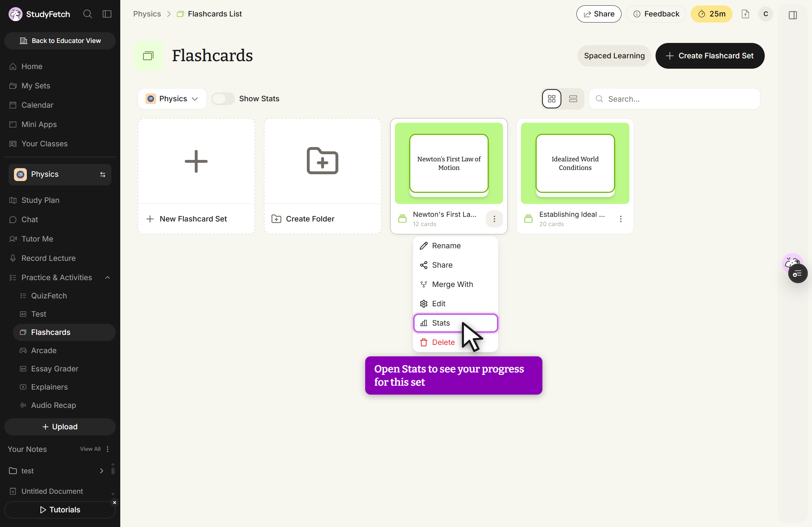The image size is (812, 527).
Task: Switch class using Physics sidebar selector
Action: pyautogui.click(x=60, y=174)
